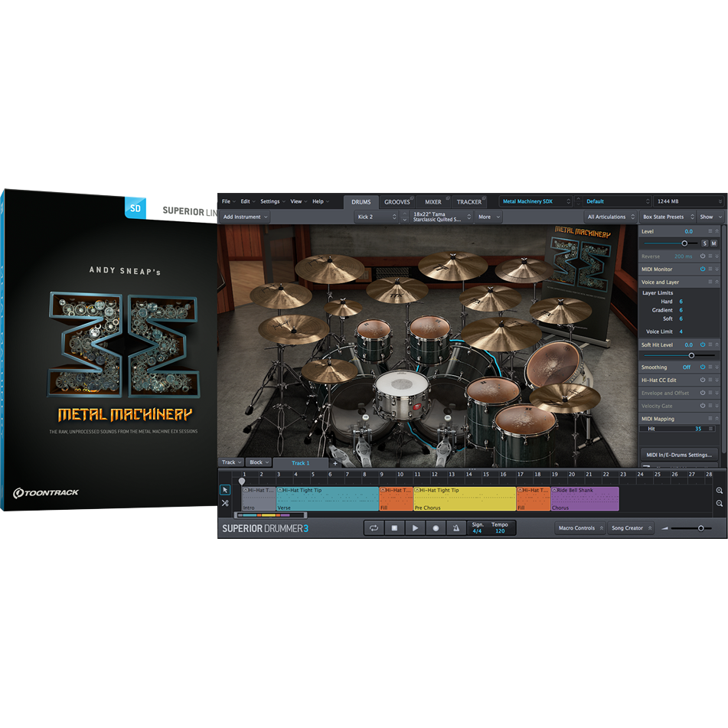Stop playback with the stop button
Viewport: 728px width, 728px height.
(x=394, y=528)
